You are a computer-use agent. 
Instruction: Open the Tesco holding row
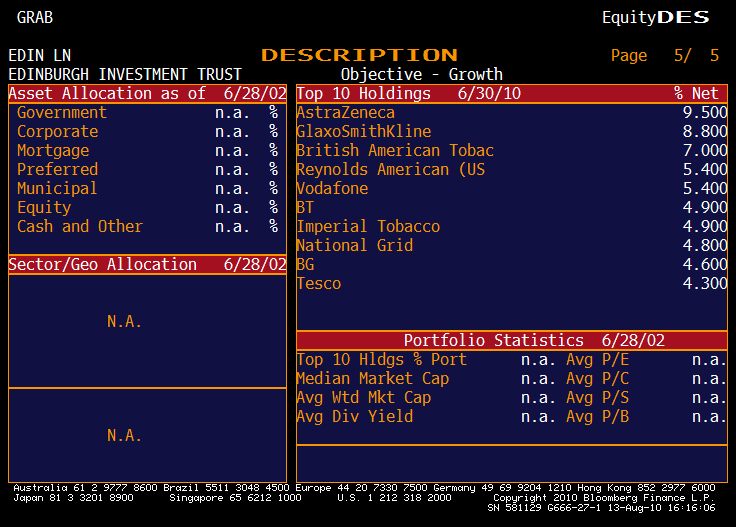coord(512,283)
